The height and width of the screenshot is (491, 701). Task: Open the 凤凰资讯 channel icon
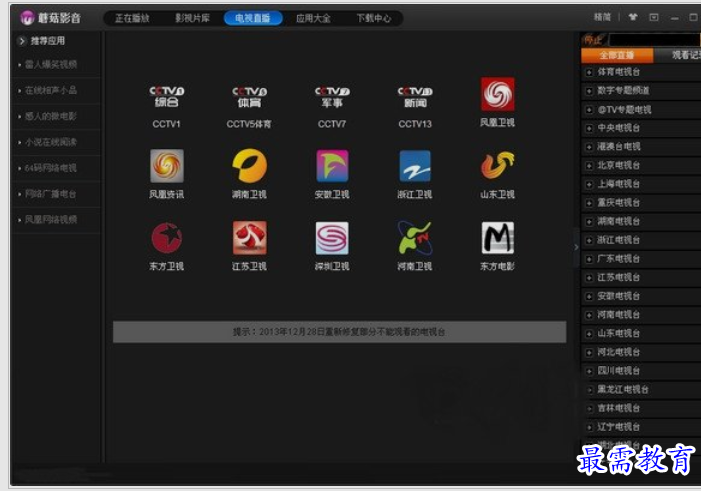[167, 166]
